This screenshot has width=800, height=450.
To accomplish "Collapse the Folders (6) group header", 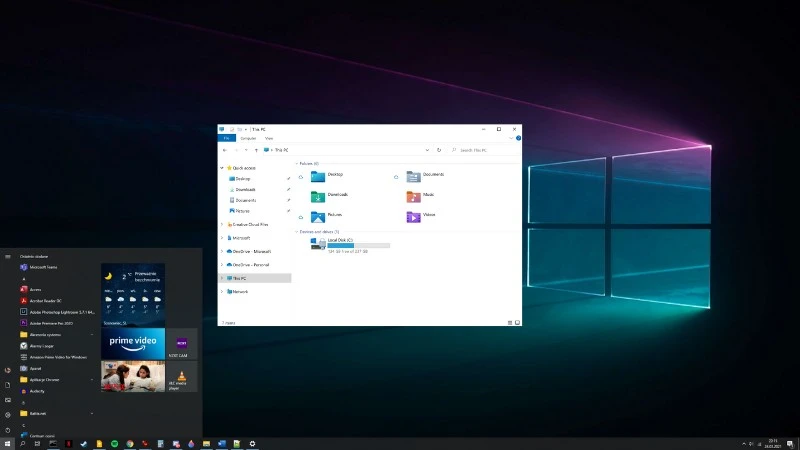I will coord(297,163).
